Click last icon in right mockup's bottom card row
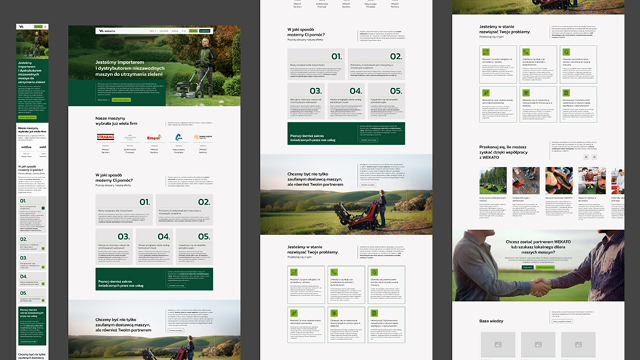The height and width of the screenshot is (360, 640). pyautogui.click(x=567, y=93)
